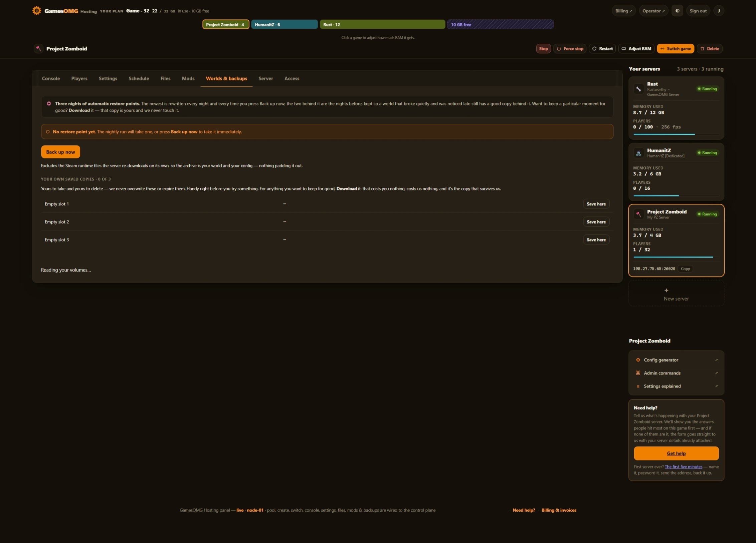The image size is (756, 543).
Task: Click the Get help button
Action: coord(676,453)
